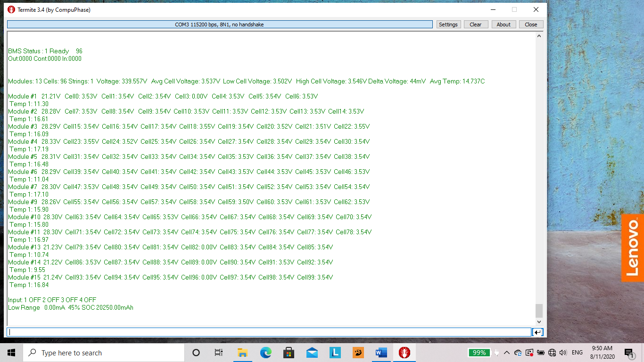Image resolution: width=644 pixels, height=362 pixels.
Task: Show hidden system tray icons
Action: point(507,353)
